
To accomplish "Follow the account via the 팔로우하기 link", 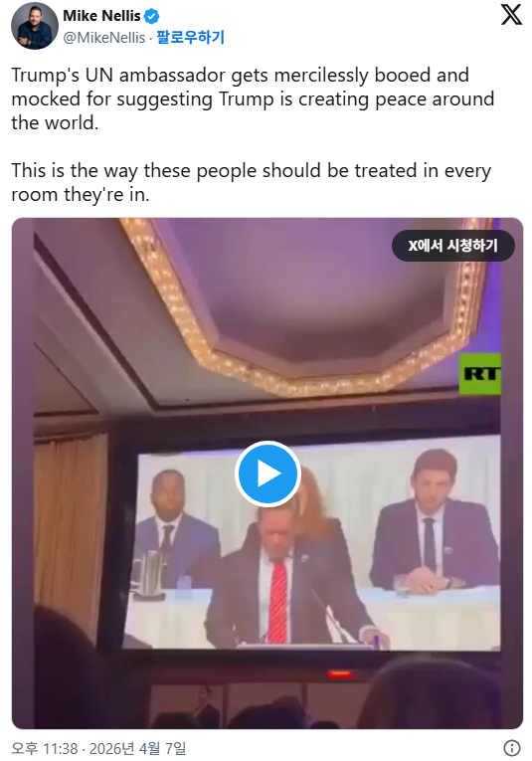I will [x=190, y=37].
